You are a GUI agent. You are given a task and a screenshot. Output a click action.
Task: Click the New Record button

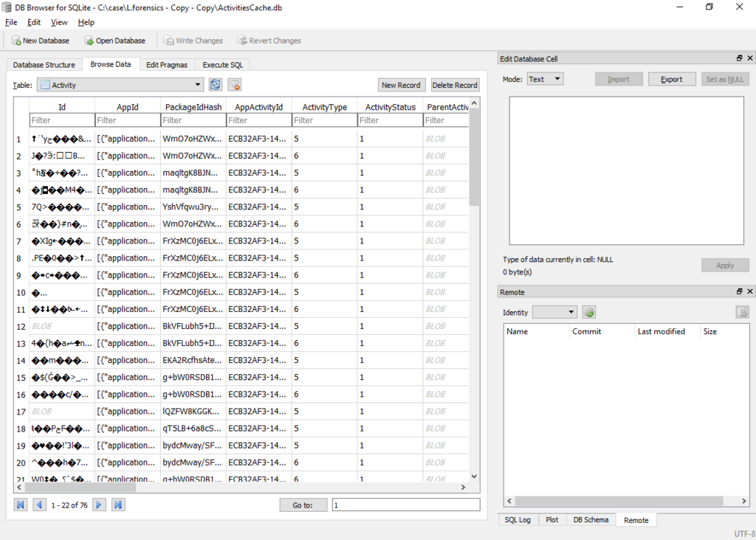click(401, 85)
